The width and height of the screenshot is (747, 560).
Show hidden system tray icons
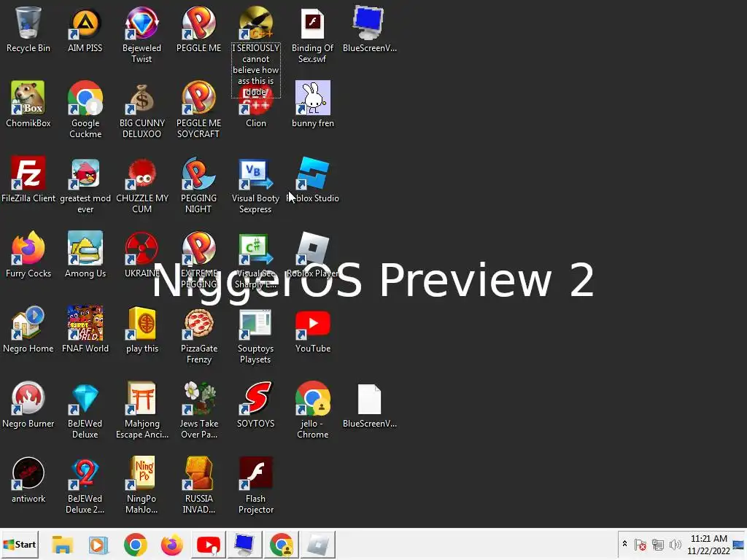pyautogui.click(x=624, y=544)
